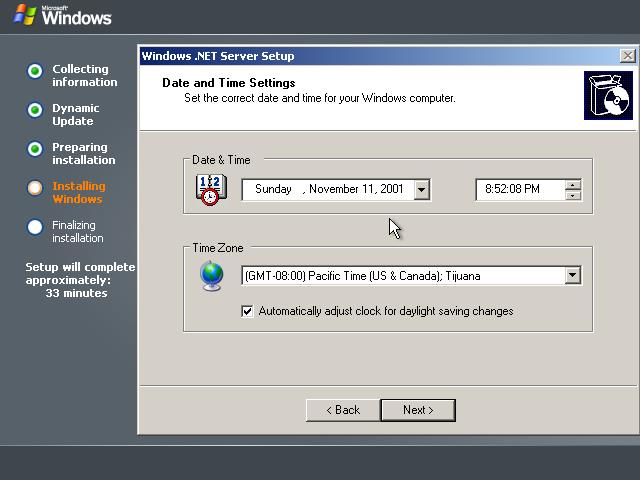The image size is (640, 480).
Task: Click the Date and Time Settings heading
Action: (x=229, y=83)
